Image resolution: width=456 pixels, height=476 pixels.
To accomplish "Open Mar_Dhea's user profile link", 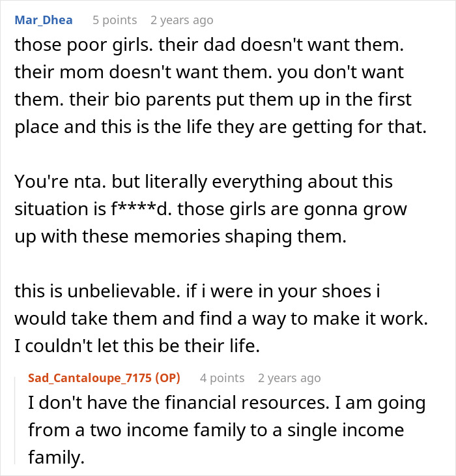I will click(x=43, y=20).
